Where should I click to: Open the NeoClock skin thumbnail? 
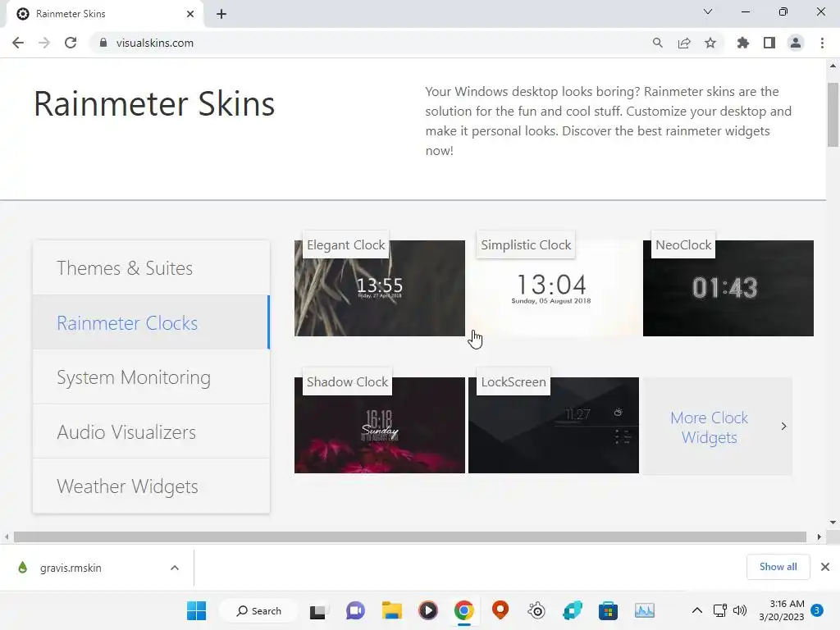coord(728,288)
